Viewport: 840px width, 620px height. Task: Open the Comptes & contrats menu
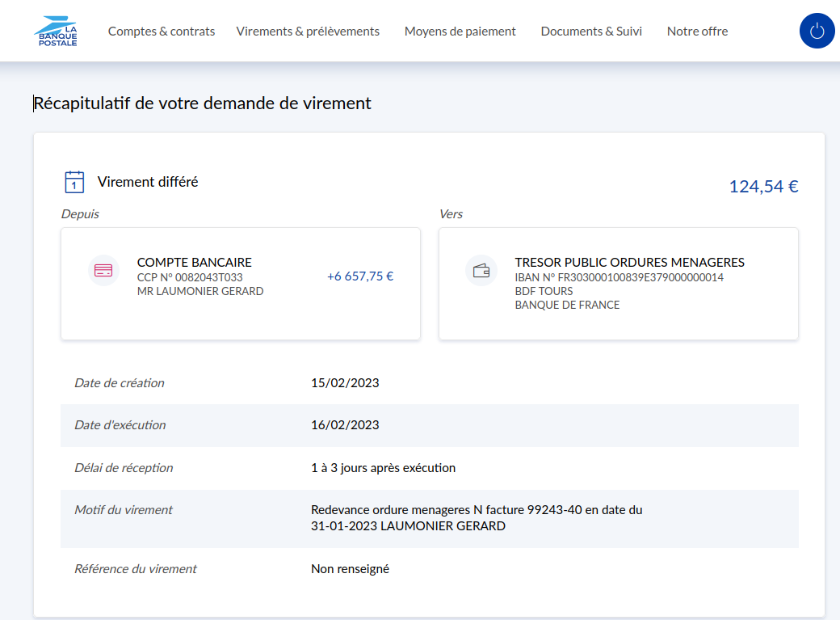click(x=162, y=32)
